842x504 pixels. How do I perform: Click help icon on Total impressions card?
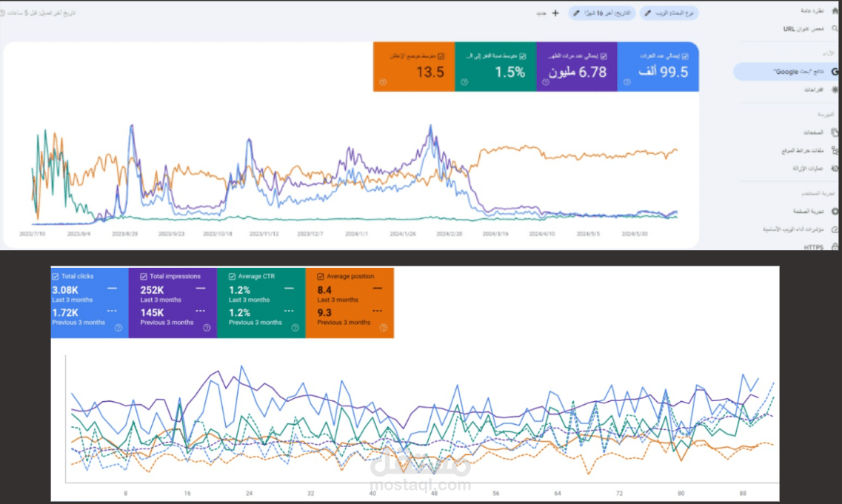point(207,327)
